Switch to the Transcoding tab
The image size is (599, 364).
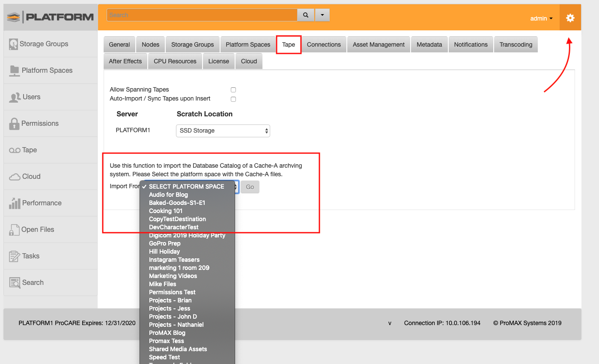[516, 44]
